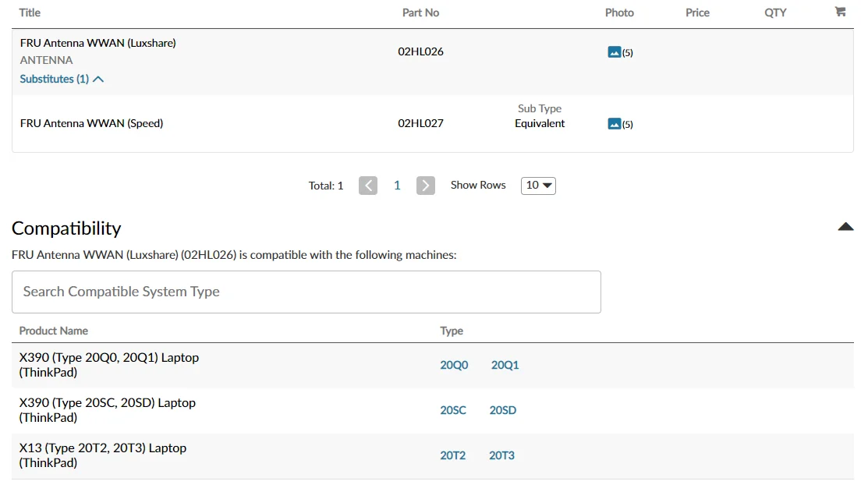This screenshot has width=868, height=492.
Task: Select page 1 in pagination
Action: (x=397, y=186)
